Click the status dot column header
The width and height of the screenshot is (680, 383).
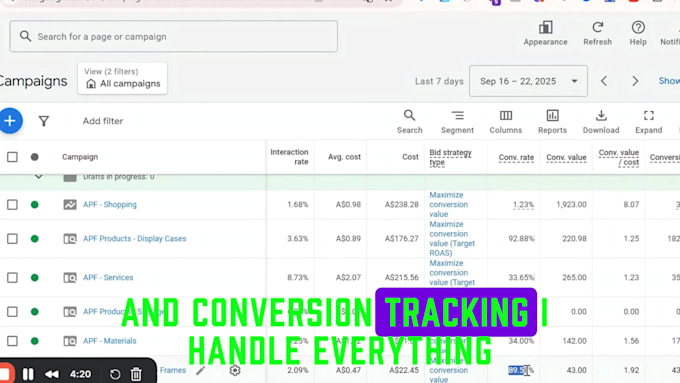35,157
